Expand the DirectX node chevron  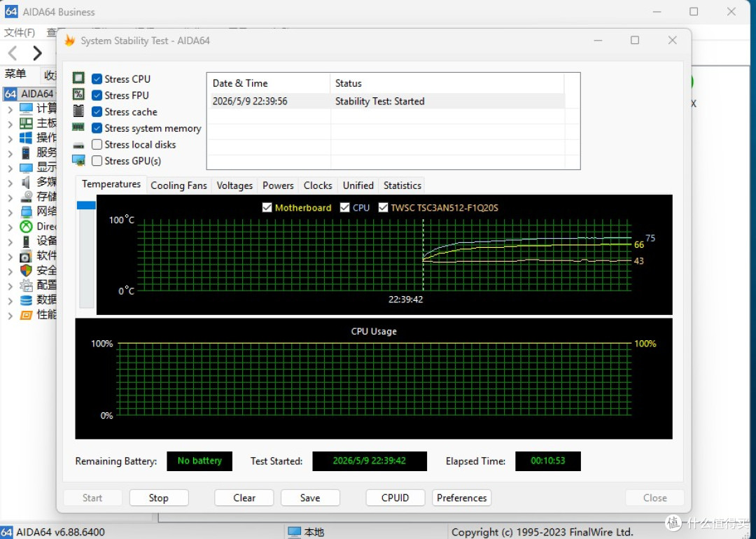click(x=10, y=227)
